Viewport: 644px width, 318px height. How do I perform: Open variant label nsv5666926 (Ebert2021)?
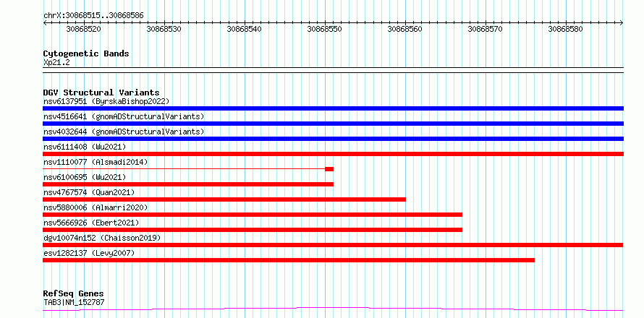[x=91, y=223]
